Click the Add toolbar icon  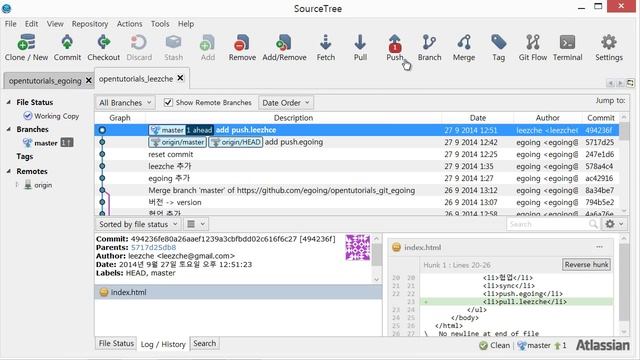click(x=207, y=42)
